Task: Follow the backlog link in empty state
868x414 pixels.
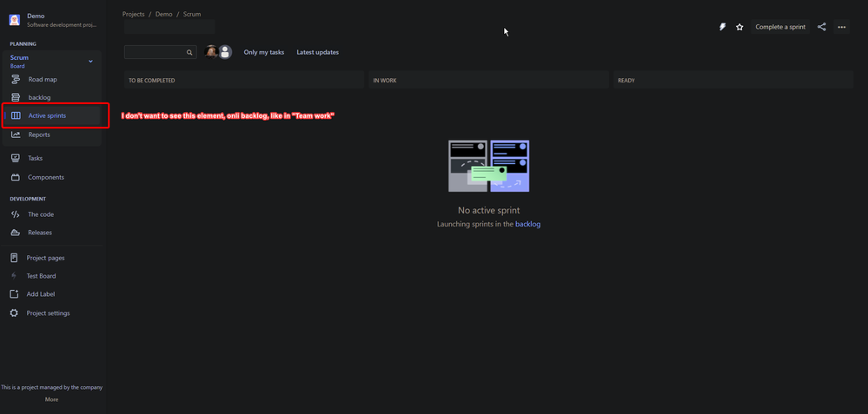Action: 527,225
